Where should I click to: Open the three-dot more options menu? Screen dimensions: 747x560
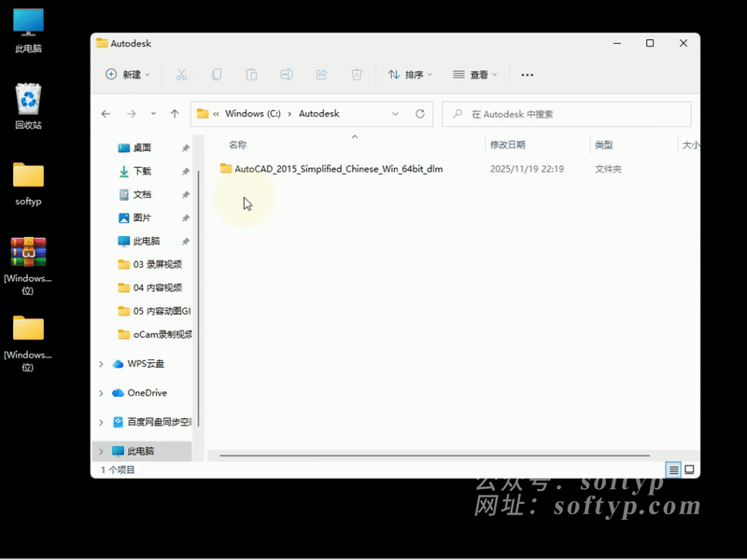click(527, 75)
